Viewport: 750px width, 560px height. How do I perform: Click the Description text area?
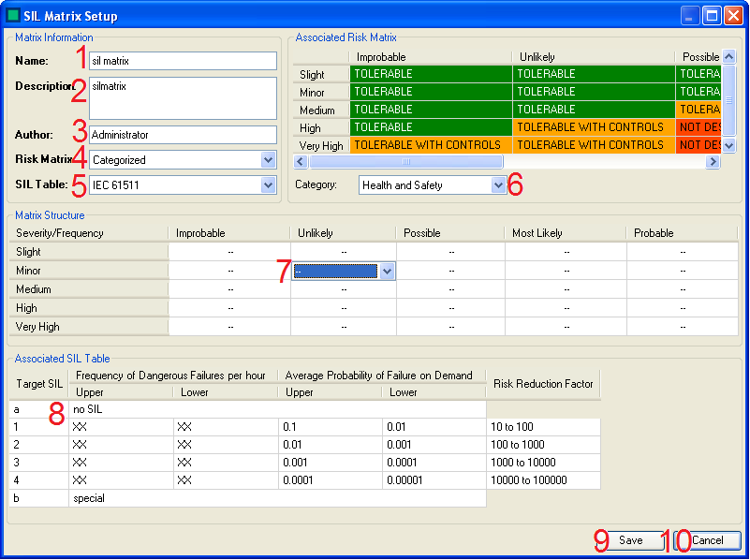[x=183, y=97]
